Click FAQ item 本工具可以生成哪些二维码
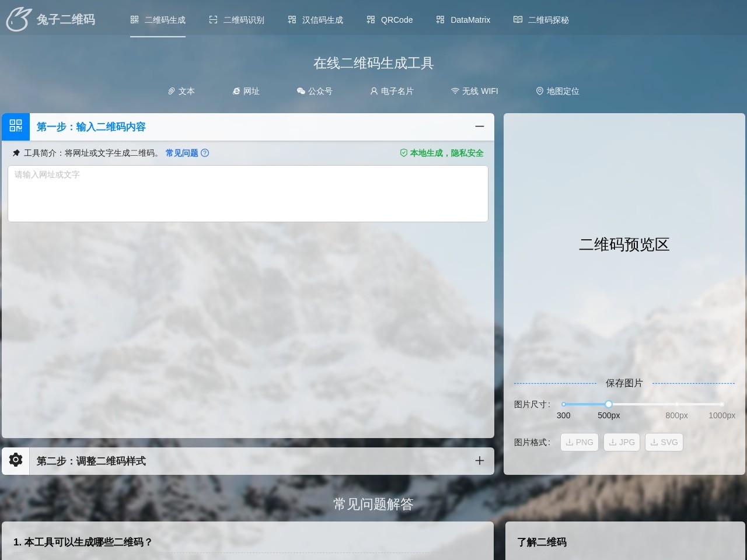 click(x=83, y=542)
